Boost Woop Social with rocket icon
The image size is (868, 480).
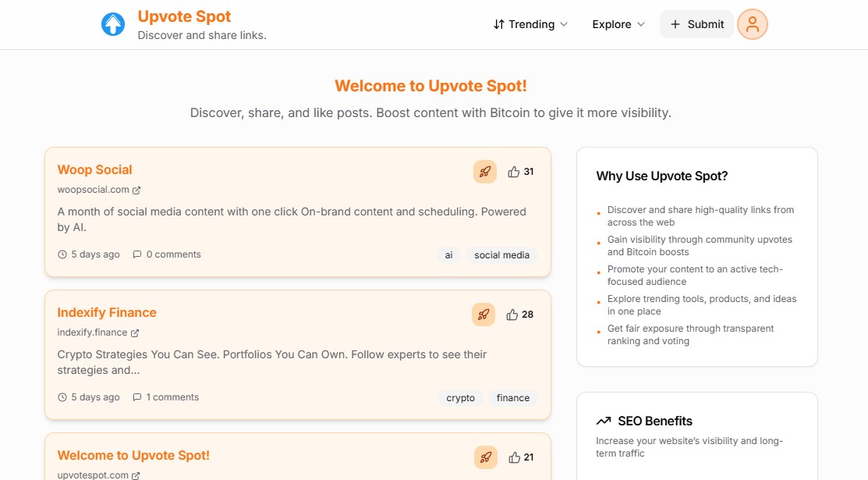pos(485,172)
